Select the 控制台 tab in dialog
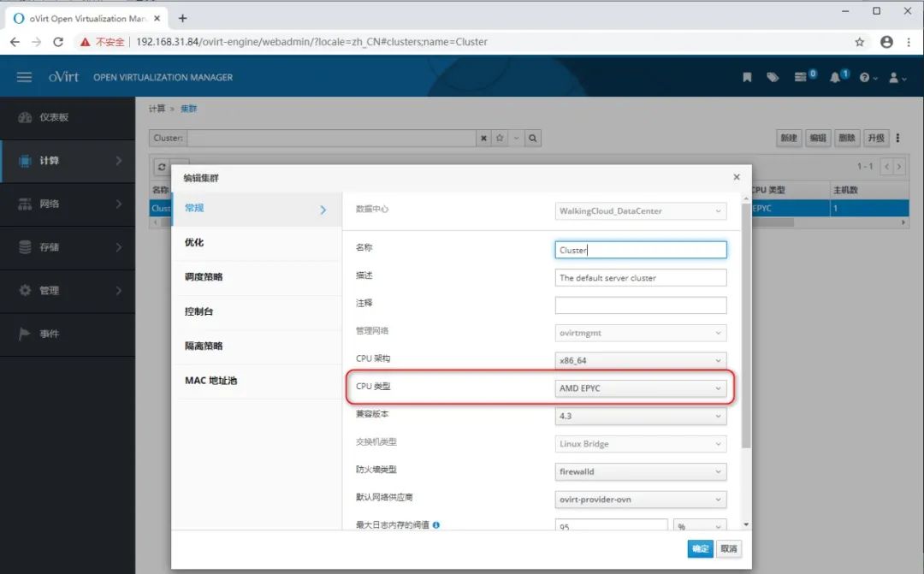 [x=257, y=311]
